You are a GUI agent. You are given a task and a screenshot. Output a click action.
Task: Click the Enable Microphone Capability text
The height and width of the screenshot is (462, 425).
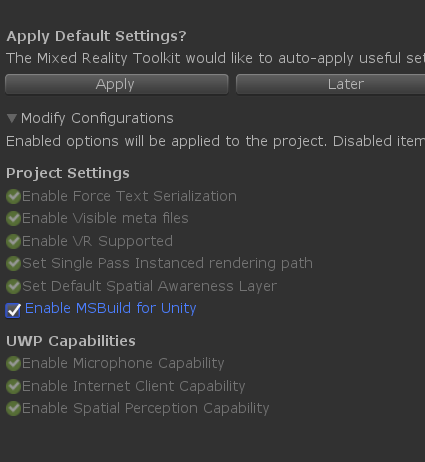pyautogui.click(x=123, y=363)
